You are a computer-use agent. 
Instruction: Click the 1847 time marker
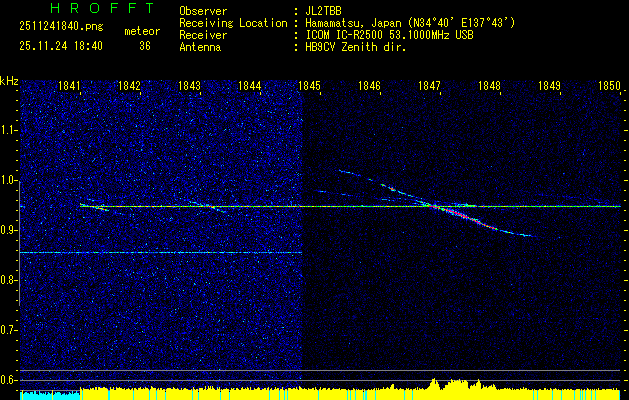(429, 86)
